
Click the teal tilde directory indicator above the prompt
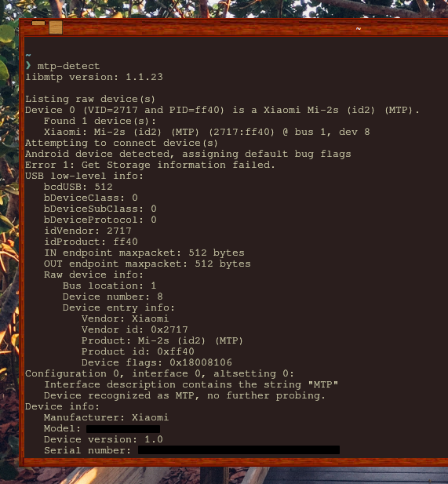[28, 55]
